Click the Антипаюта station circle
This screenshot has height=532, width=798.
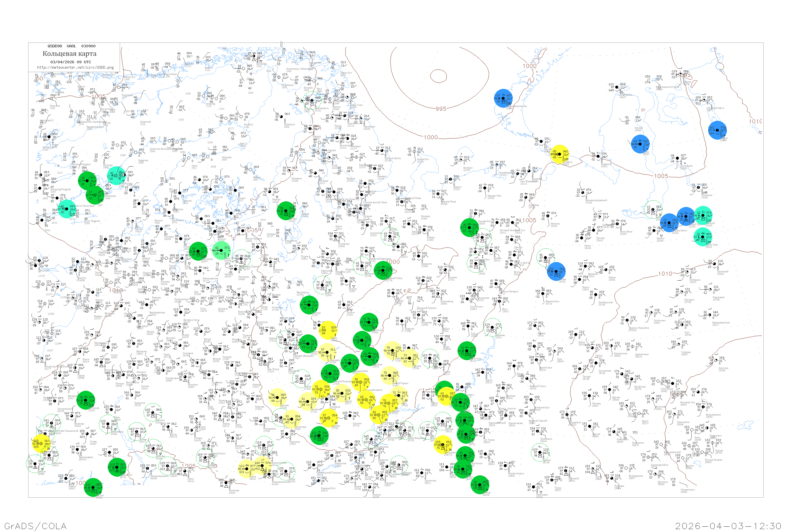click(677, 159)
